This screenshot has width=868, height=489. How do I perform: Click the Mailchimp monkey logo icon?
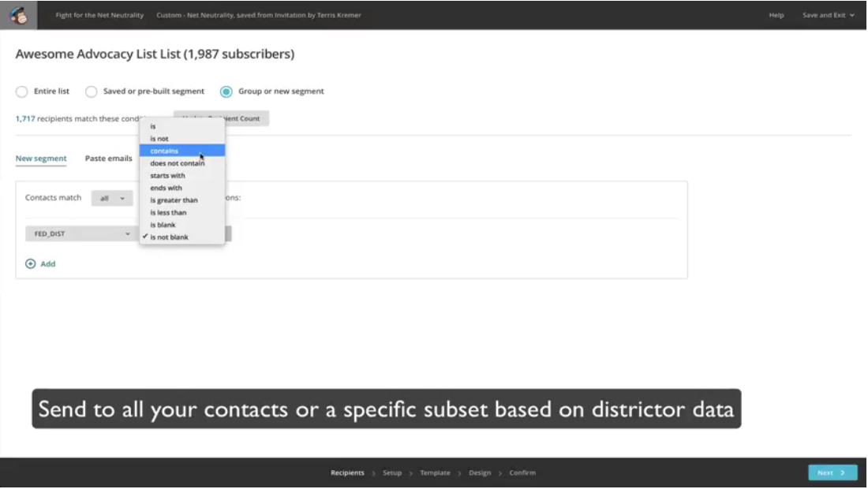(x=18, y=15)
